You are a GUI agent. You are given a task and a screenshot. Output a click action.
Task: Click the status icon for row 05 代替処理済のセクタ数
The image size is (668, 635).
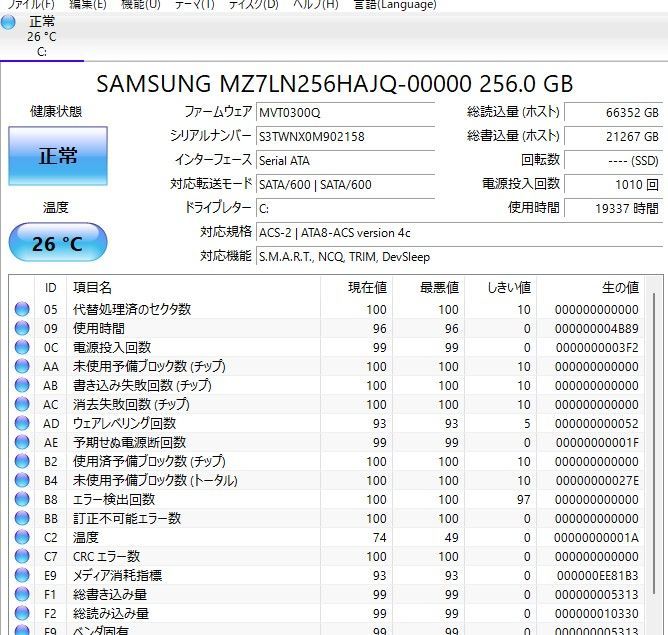pos(22,309)
